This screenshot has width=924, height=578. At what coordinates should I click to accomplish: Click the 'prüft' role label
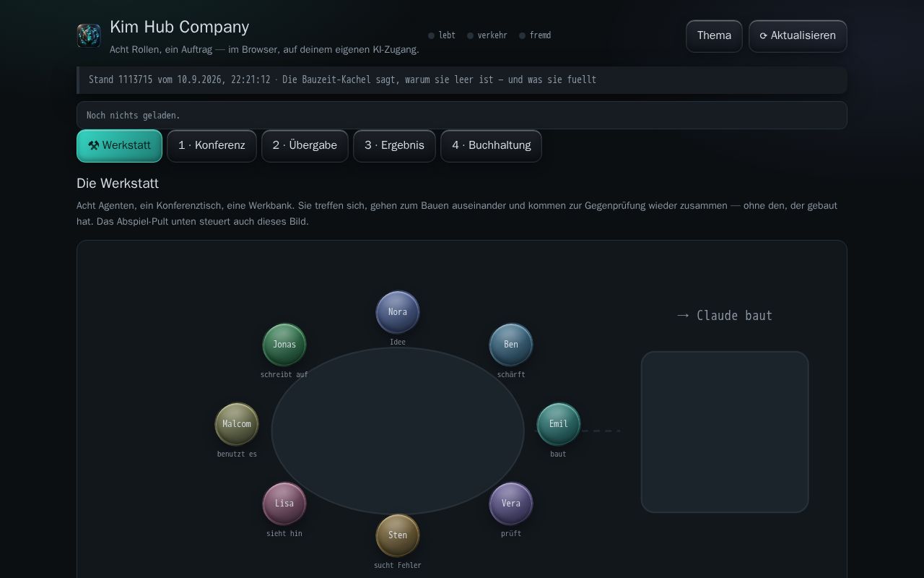(511, 534)
